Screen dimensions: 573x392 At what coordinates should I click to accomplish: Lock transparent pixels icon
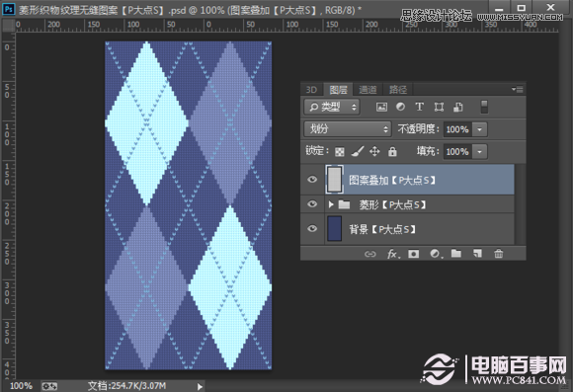coord(340,152)
